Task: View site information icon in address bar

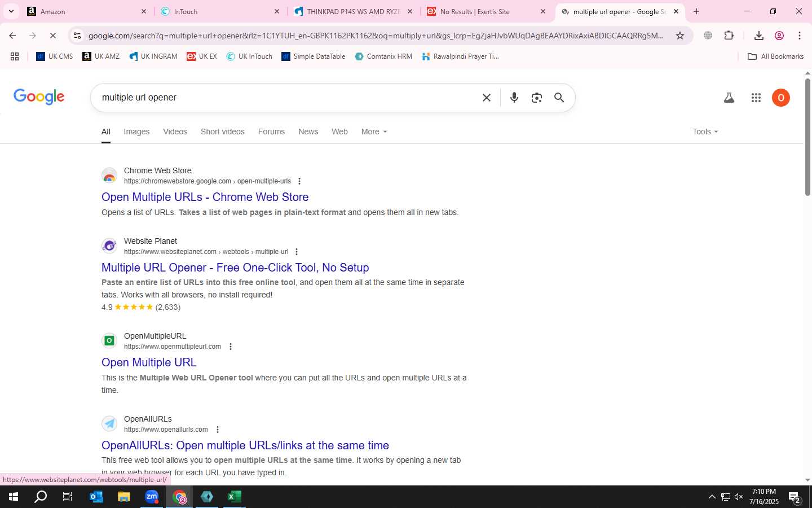Action: pos(77,36)
